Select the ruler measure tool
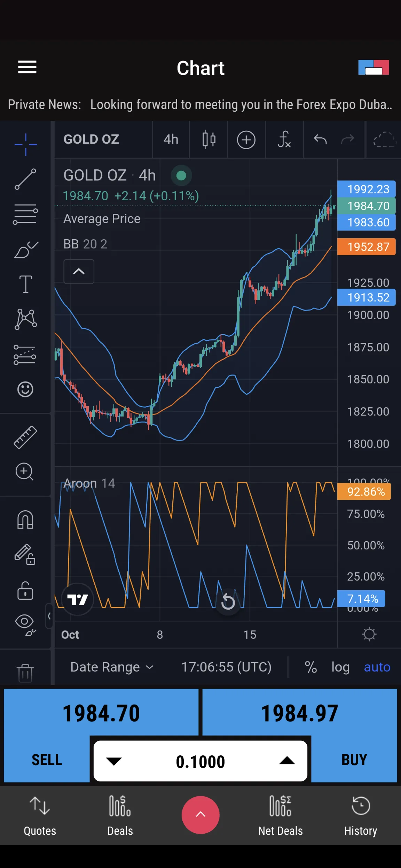This screenshot has height=868, width=401. (x=25, y=437)
